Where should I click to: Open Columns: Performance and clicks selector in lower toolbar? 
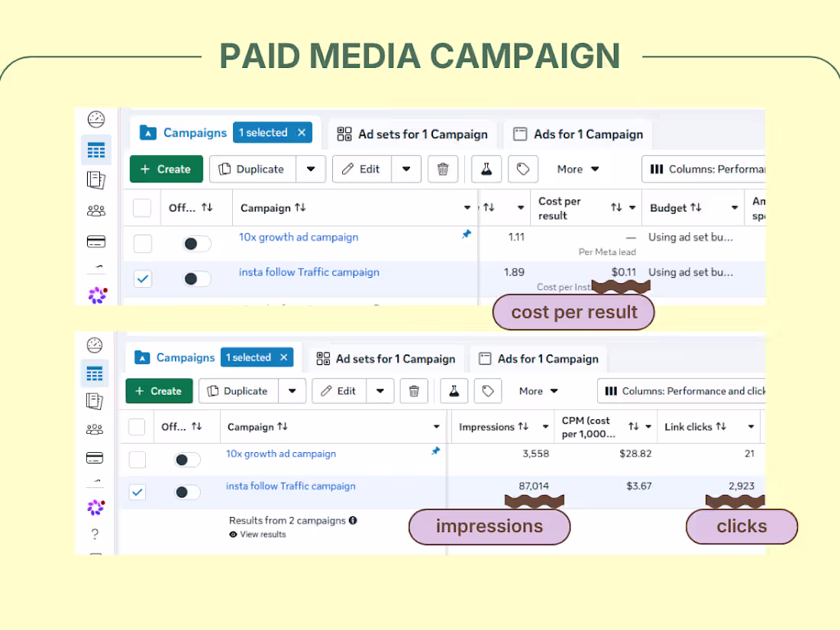click(681, 391)
